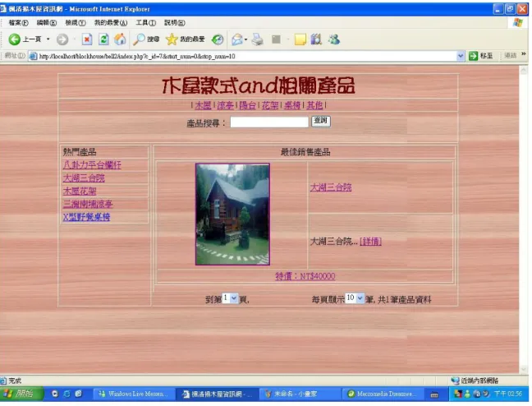532x406 pixels.
Task: Open the 編輯(E) menu
Action: 47,23
